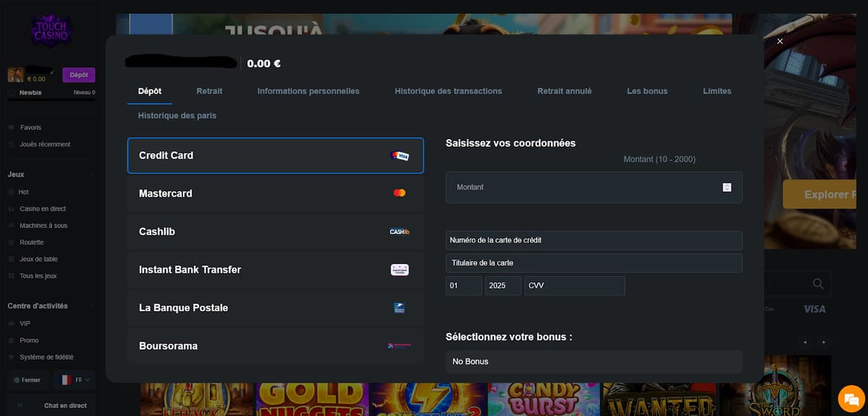
Task: Collapse the Jeux section
Action: tap(92, 174)
